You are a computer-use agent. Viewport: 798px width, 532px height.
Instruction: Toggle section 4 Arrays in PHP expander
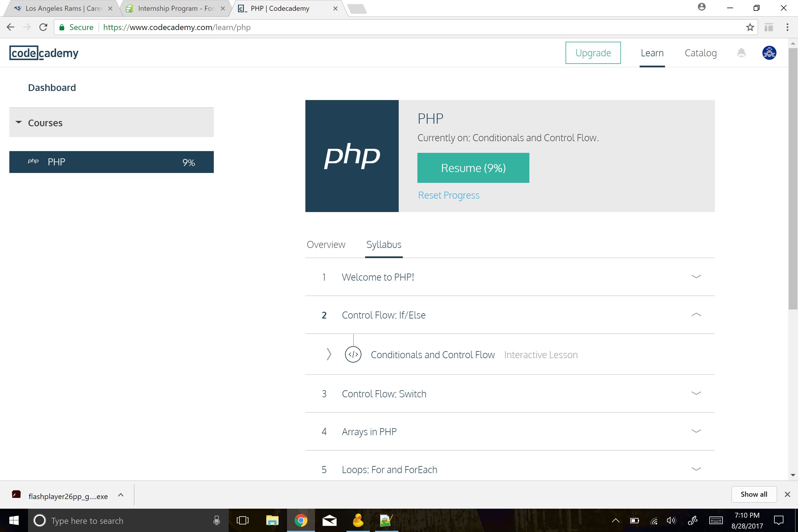(696, 432)
